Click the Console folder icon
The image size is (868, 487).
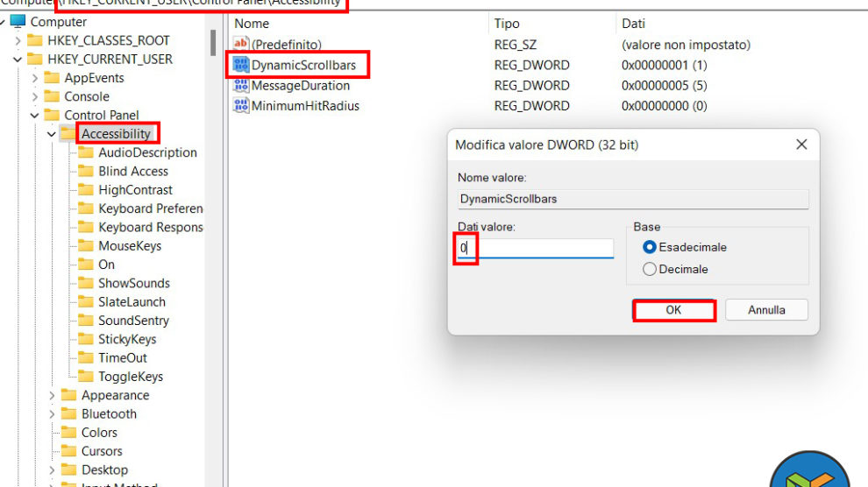click(x=52, y=96)
